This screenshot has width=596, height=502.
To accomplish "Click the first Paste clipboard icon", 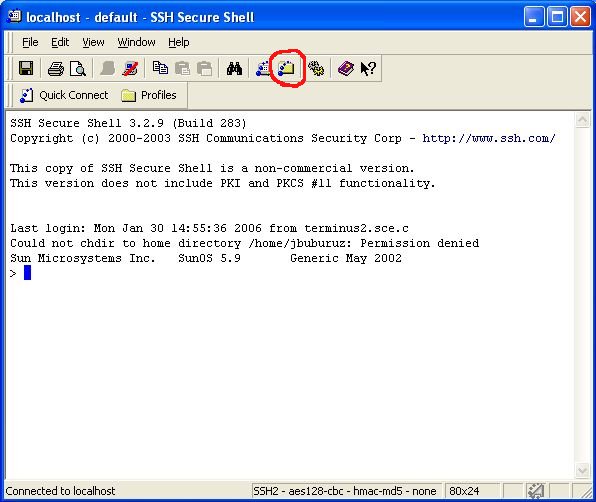I will 182,69.
